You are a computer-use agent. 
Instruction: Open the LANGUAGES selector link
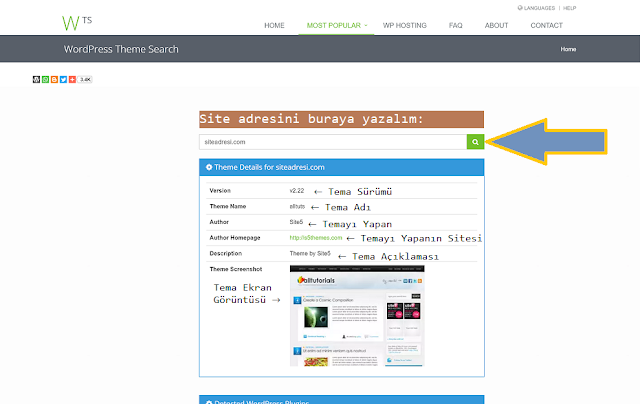(x=539, y=8)
